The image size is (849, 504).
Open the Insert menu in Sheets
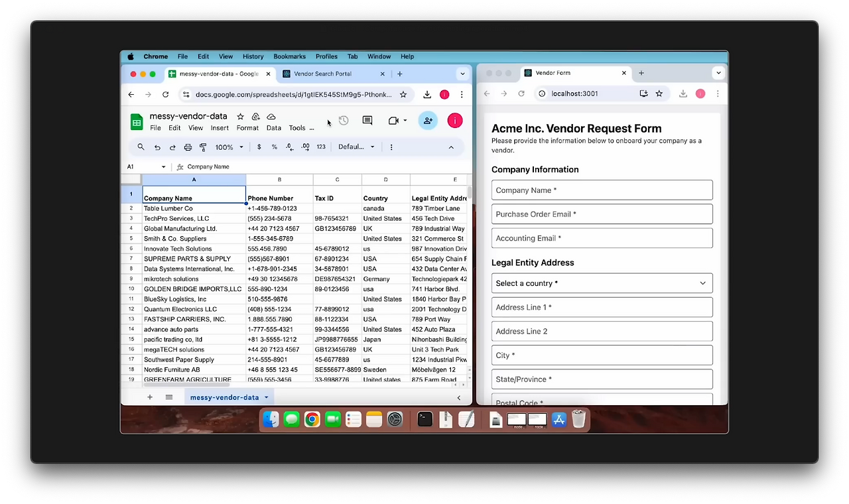click(220, 128)
